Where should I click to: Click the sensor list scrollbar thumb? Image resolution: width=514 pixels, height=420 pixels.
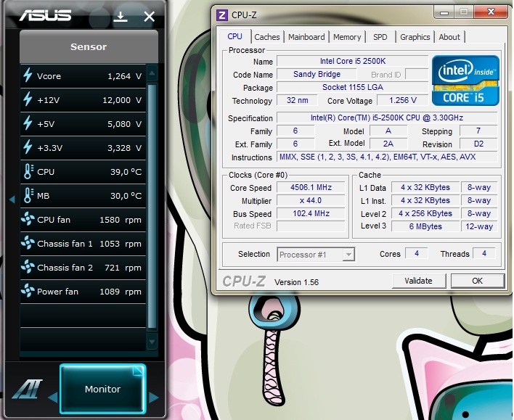[152, 206]
